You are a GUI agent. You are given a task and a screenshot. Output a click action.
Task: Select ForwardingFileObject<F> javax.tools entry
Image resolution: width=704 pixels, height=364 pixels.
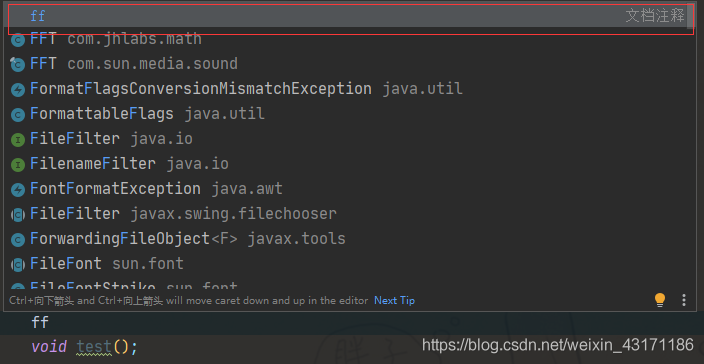tap(348, 239)
